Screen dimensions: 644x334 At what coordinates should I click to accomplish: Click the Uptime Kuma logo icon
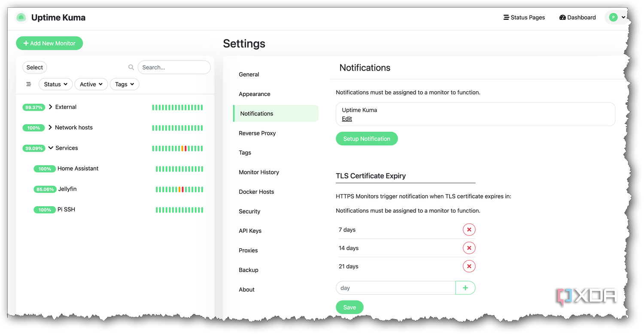[x=21, y=18]
